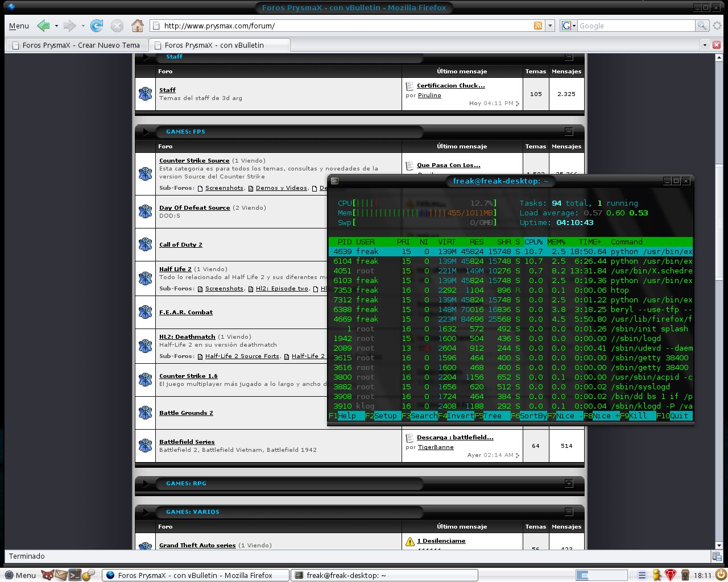Open HL2: Deathmatch forum link
This screenshot has width=728, height=582.
(187, 336)
